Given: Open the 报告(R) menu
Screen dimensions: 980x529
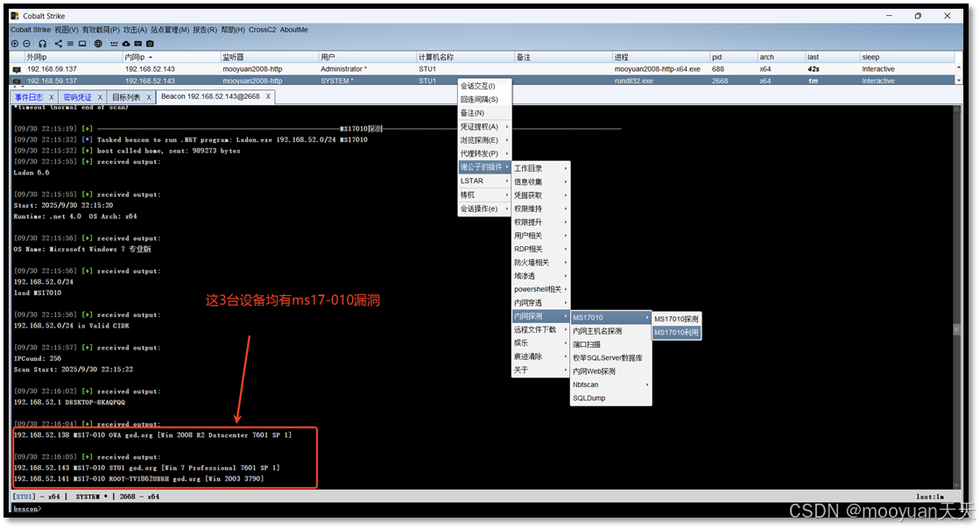Looking at the screenshot, I should (x=205, y=30).
